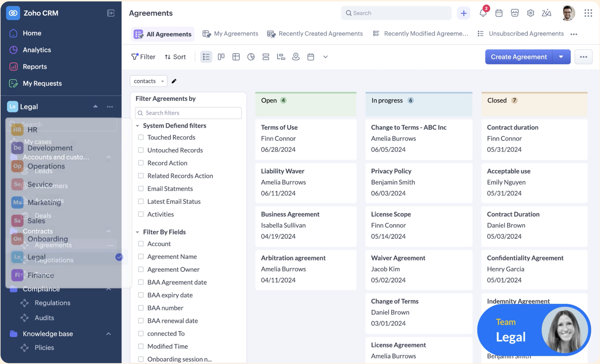Click the Create Agreement button
The image size is (600, 364).
pyautogui.click(x=518, y=57)
